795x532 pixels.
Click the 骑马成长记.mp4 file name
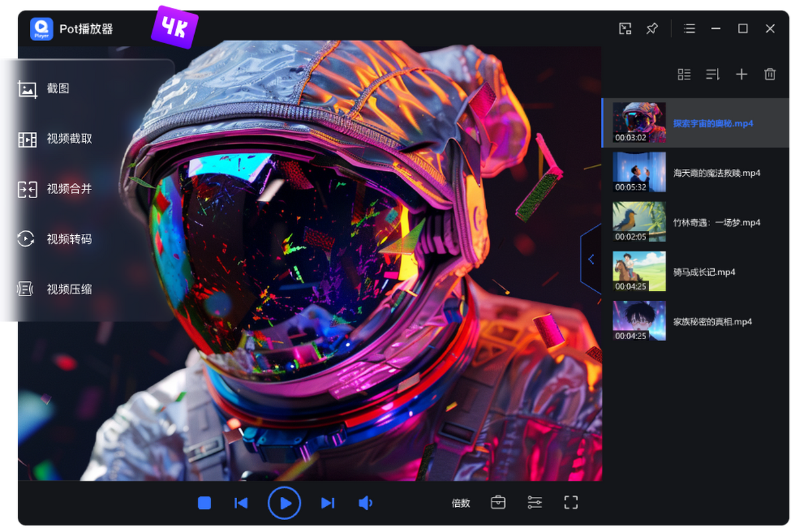[704, 272]
